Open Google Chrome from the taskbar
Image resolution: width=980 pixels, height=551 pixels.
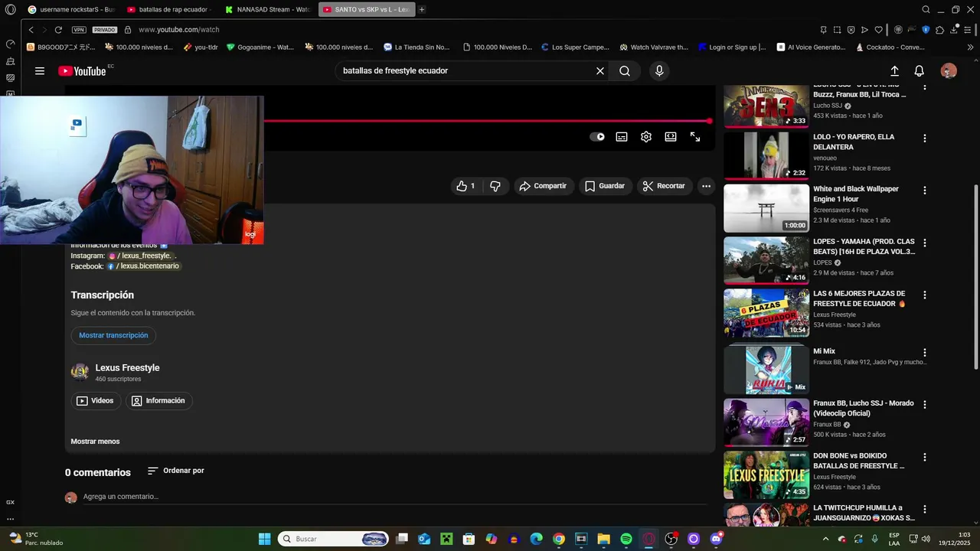[x=559, y=539]
